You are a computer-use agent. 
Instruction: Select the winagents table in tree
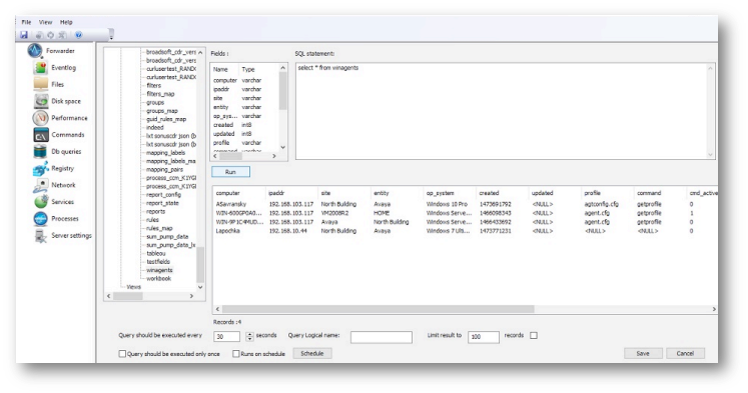160,270
